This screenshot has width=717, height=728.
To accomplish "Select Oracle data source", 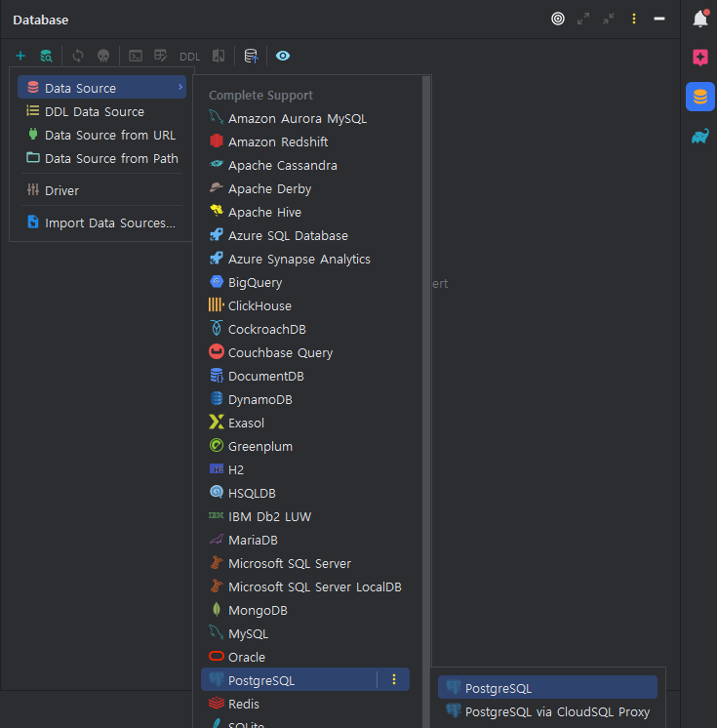I will pos(305,657).
